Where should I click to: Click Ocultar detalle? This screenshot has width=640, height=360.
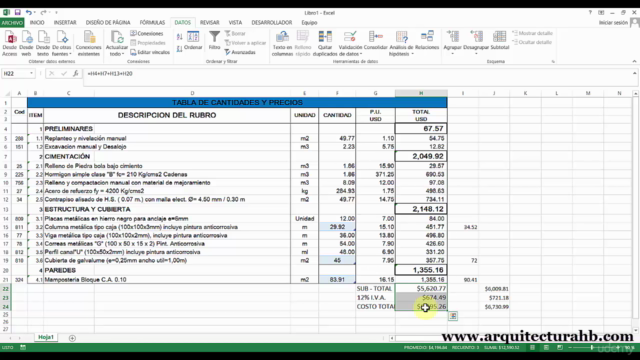532,42
